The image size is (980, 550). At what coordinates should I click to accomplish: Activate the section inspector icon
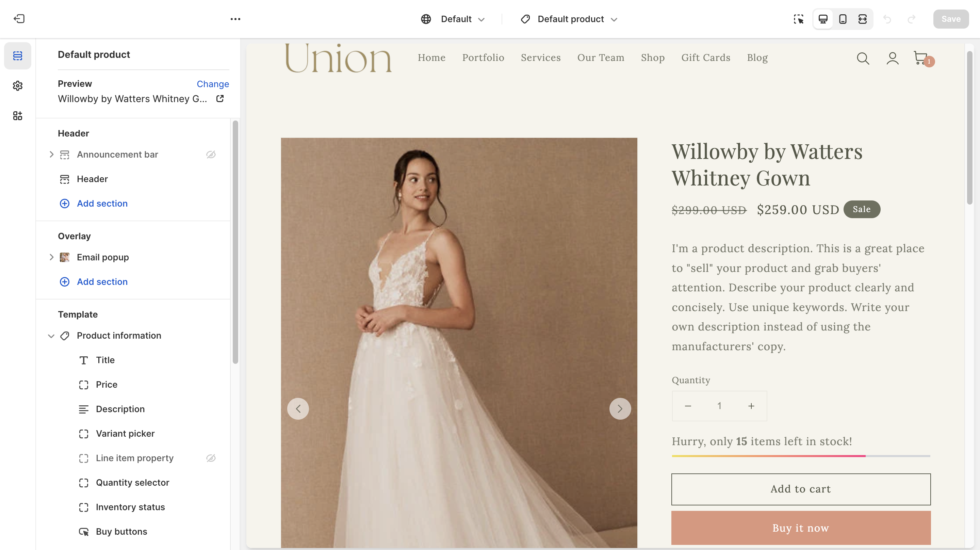click(x=799, y=19)
